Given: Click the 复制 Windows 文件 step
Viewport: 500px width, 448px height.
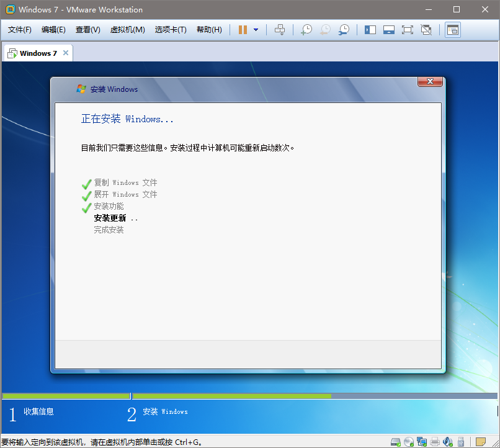Looking at the screenshot, I should click(126, 182).
